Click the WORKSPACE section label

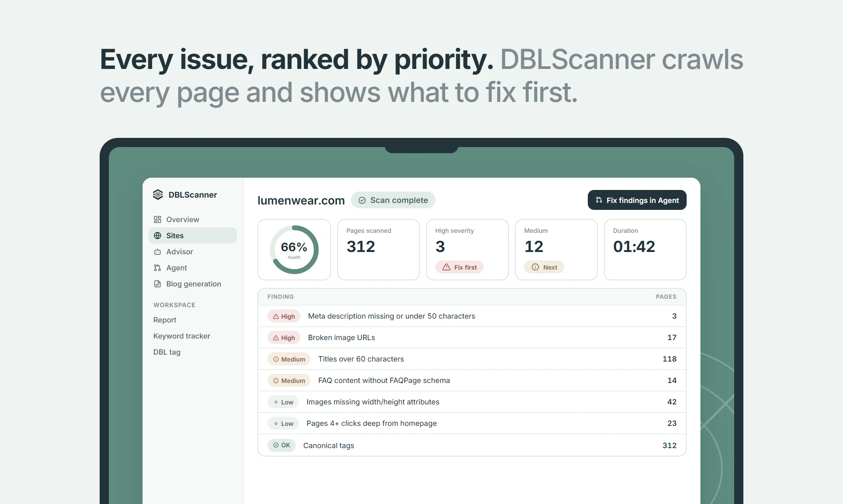pos(174,305)
